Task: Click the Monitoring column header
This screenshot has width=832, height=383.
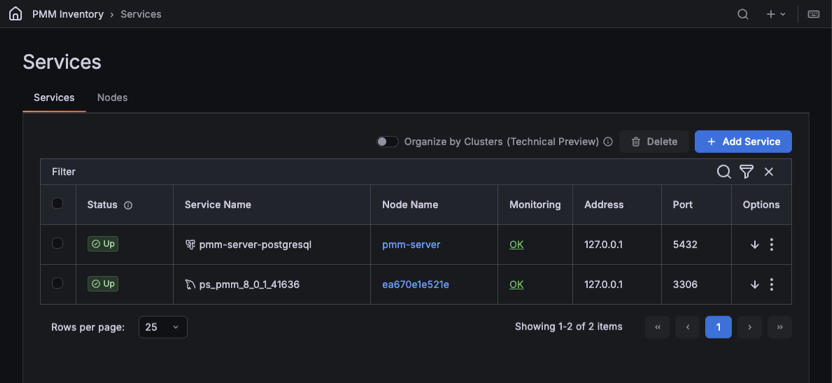Action: (535, 204)
